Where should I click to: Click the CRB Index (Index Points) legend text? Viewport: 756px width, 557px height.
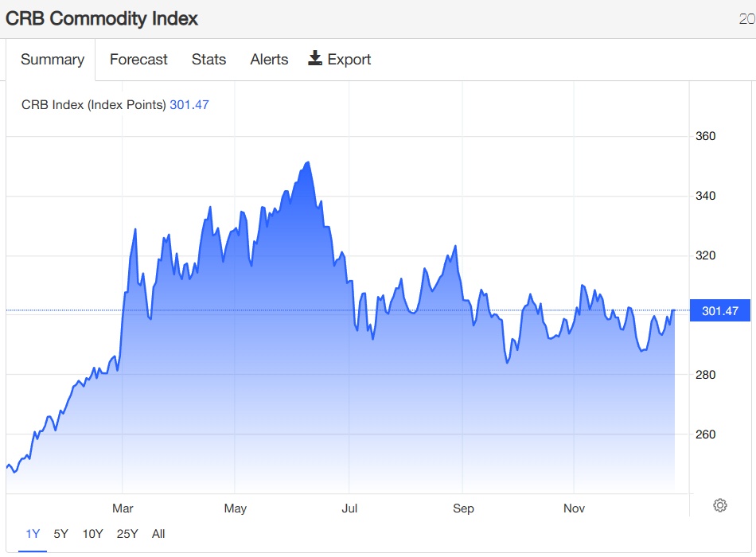(93, 104)
